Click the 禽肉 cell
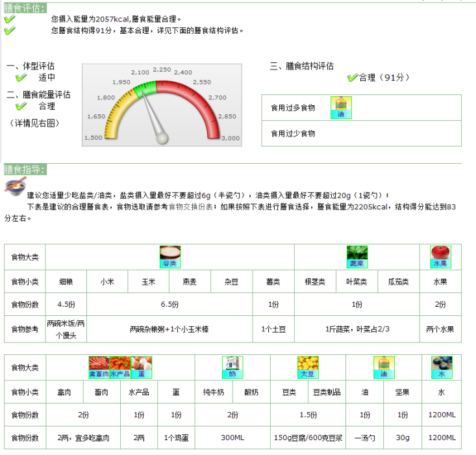The height and width of the screenshot is (455, 476). coord(64,393)
